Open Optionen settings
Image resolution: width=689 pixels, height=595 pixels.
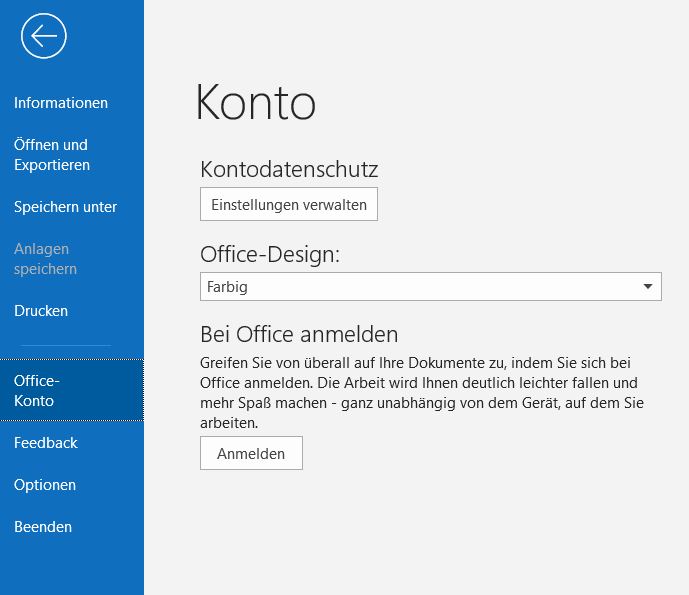tap(45, 485)
